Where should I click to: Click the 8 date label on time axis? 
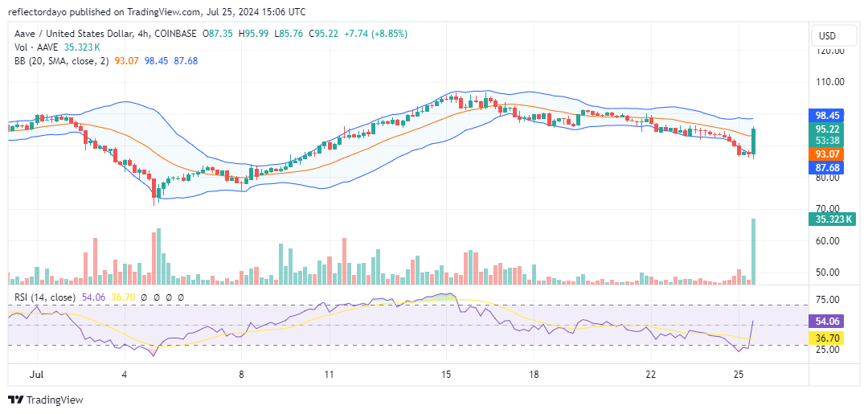[241, 374]
